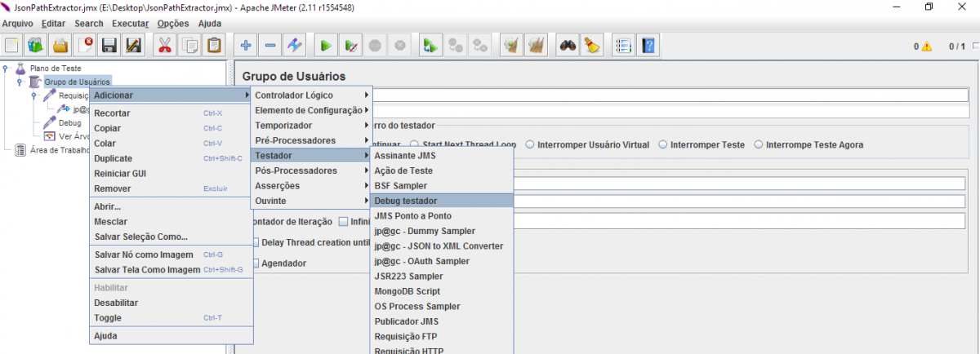Click the grey Shutdown test icon
Viewport: 980px width, 354px height.
pyautogui.click(x=399, y=46)
